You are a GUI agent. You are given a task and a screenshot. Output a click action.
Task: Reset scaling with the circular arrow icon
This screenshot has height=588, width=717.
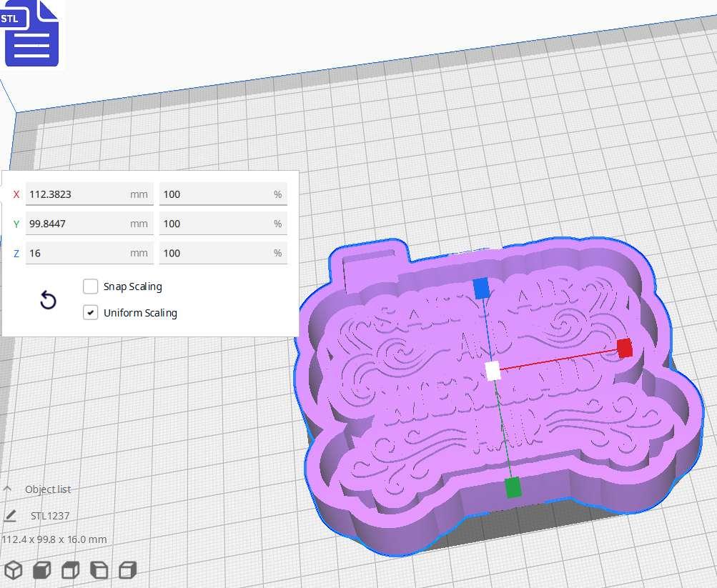(47, 300)
